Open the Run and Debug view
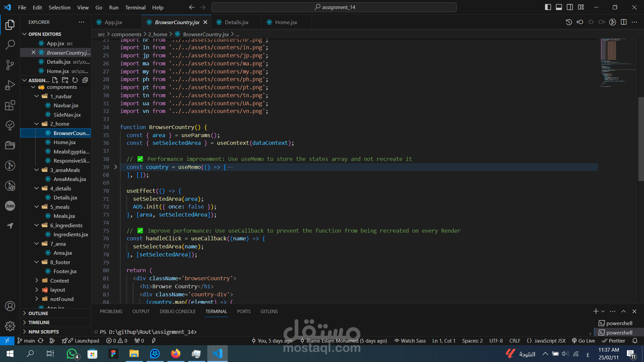Image resolution: width=644 pixels, height=362 pixels. [x=10, y=85]
